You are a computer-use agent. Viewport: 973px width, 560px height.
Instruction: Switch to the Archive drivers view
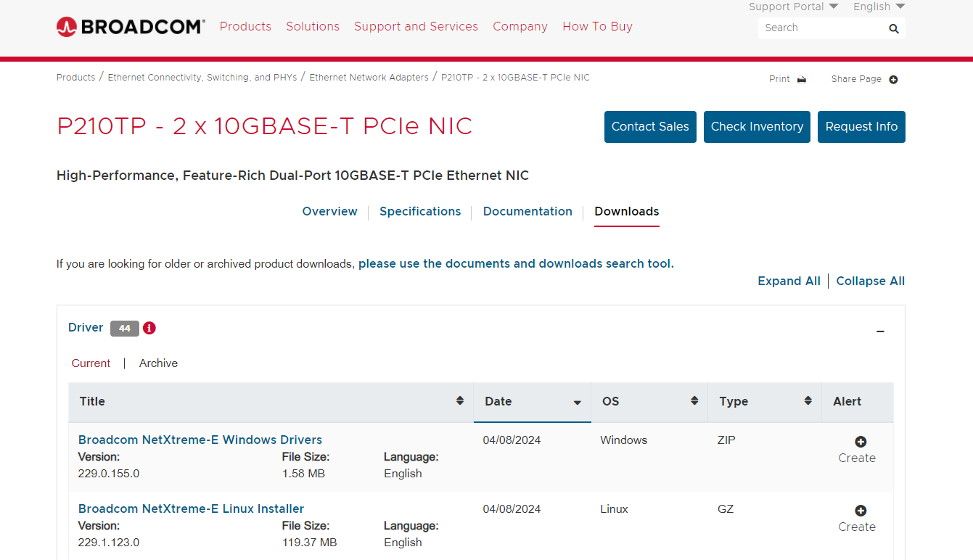tap(158, 363)
